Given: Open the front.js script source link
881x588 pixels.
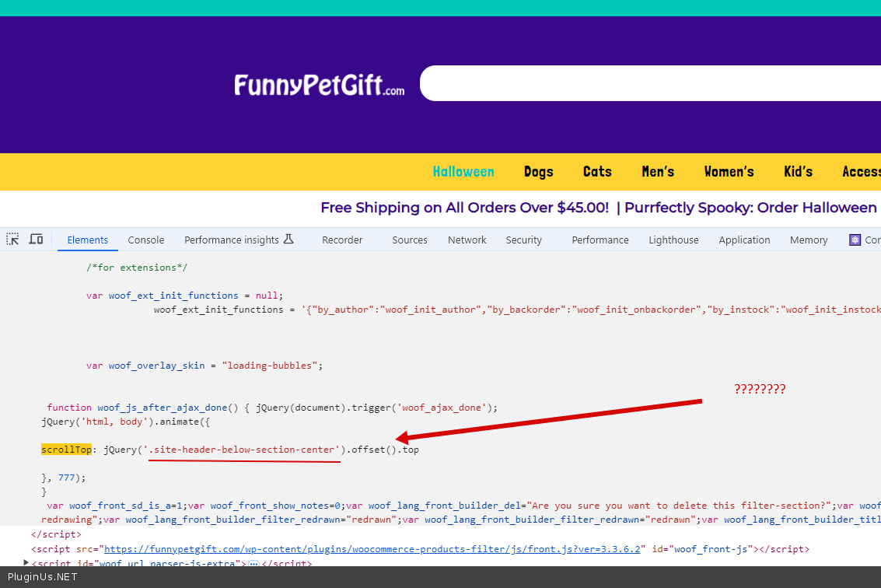Looking at the screenshot, I should coord(373,549).
